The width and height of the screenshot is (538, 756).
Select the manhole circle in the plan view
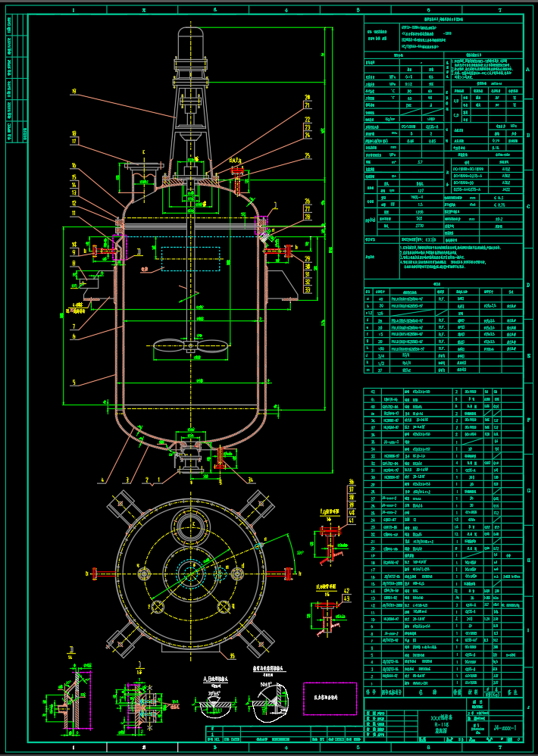coord(189,524)
